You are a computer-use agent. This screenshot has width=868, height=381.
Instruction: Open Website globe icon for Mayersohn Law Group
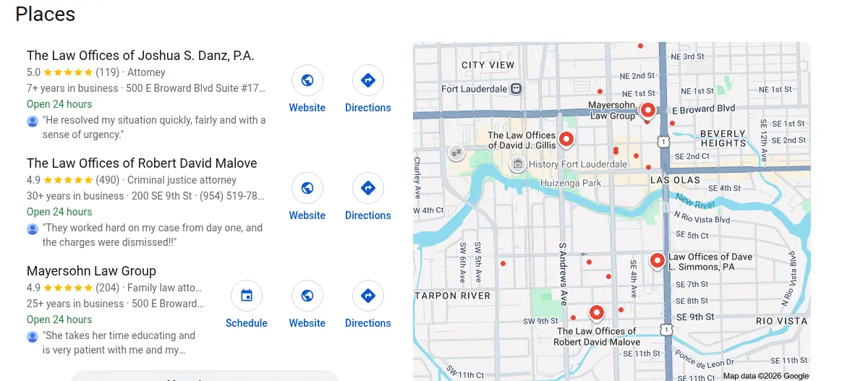pos(307,296)
